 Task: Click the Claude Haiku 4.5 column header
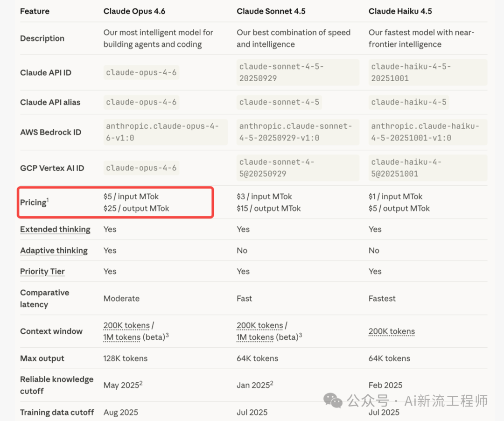pyautogui.click(x=400, y=11)
